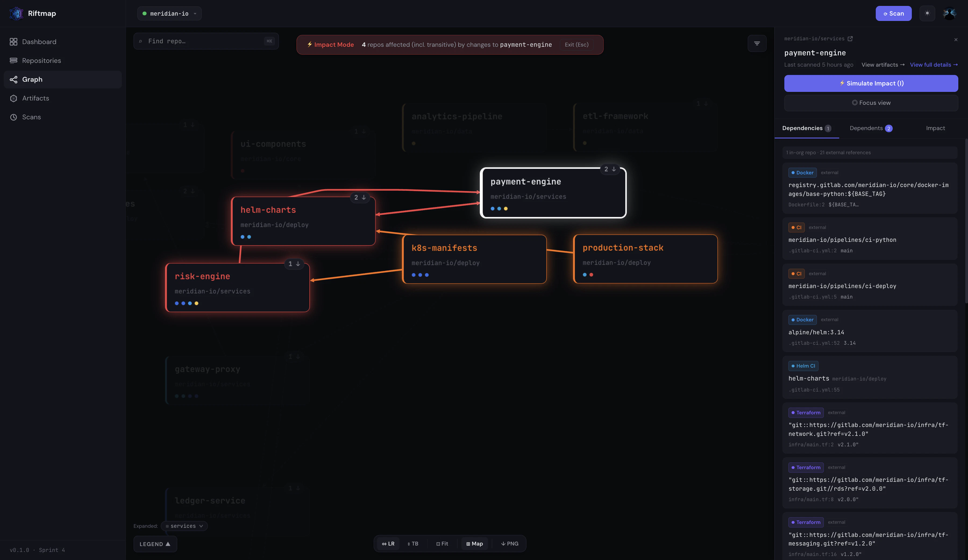
Task: Switch layout to TB direction
Action: (x=413, y=544)
